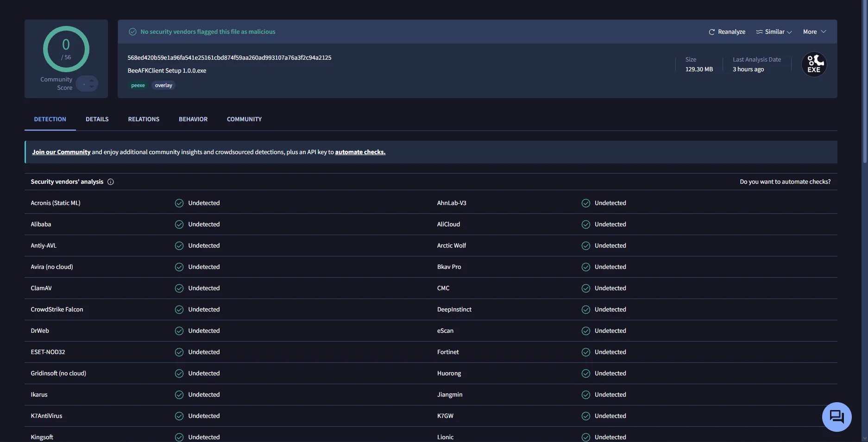This screenshot has width=868, height=442.
Task: Click the Arctic Wolf vendor name
Action: [x=452, y=246]
